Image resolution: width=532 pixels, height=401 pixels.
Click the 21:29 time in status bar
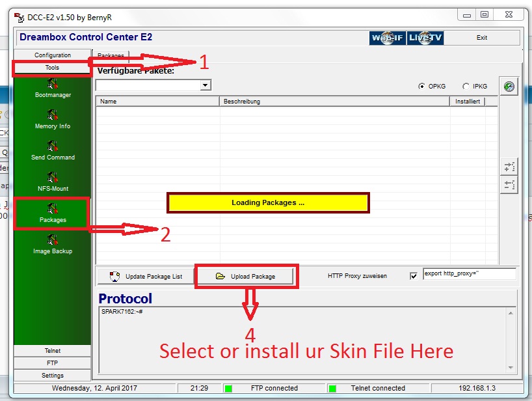click(x=199, y=388)
